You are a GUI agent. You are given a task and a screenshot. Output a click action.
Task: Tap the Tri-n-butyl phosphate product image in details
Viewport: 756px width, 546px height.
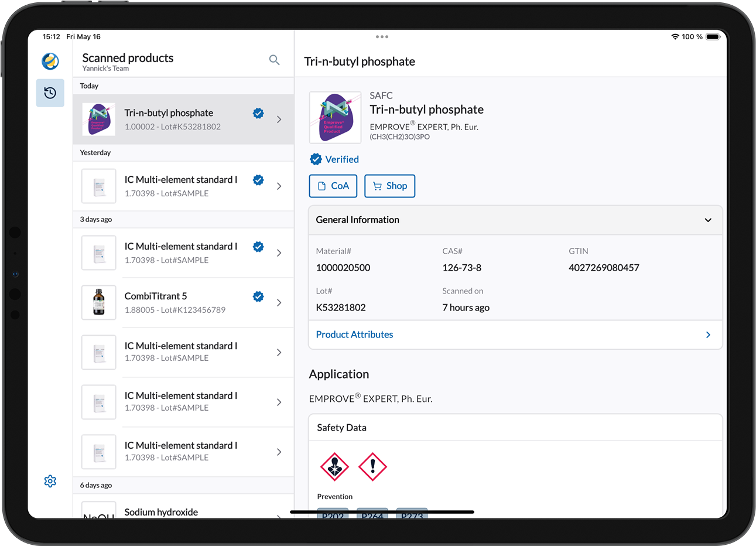(335, 118)
